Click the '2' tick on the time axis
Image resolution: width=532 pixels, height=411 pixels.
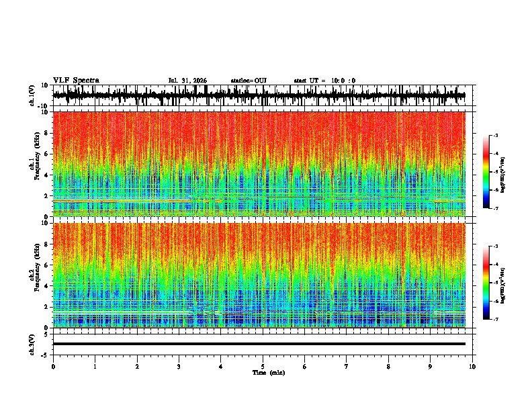137,367
